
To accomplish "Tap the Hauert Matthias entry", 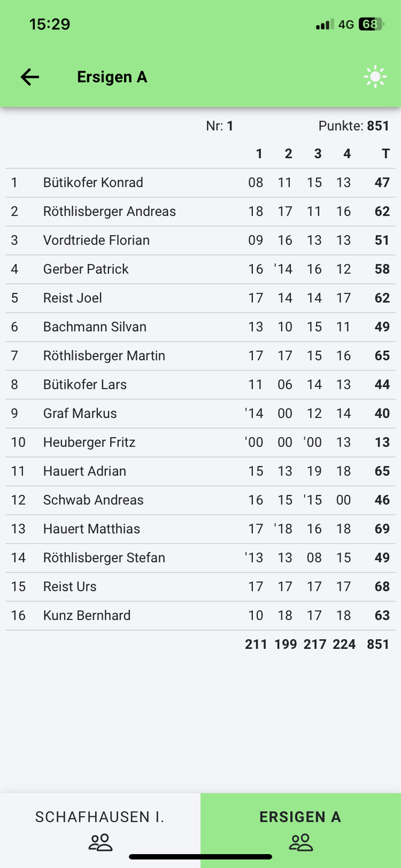I will [x=92, y=529].
